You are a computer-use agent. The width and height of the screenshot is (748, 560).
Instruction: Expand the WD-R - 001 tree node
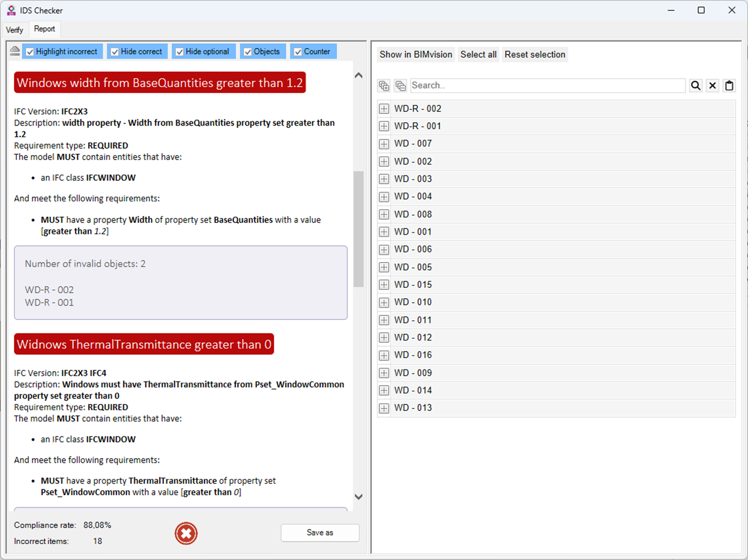pyautogui.click(x=384, y=126)
